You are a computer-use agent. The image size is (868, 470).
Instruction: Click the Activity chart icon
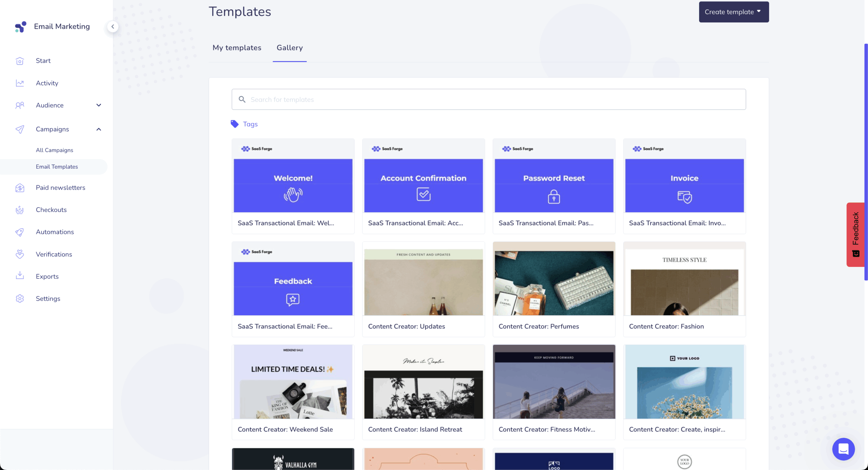point(20,83)
